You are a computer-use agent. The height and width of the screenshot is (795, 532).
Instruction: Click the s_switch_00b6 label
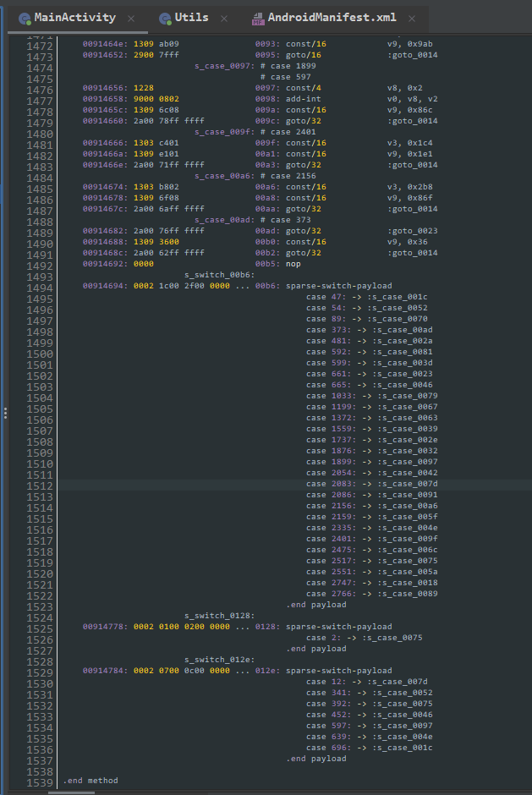(220, 275)
